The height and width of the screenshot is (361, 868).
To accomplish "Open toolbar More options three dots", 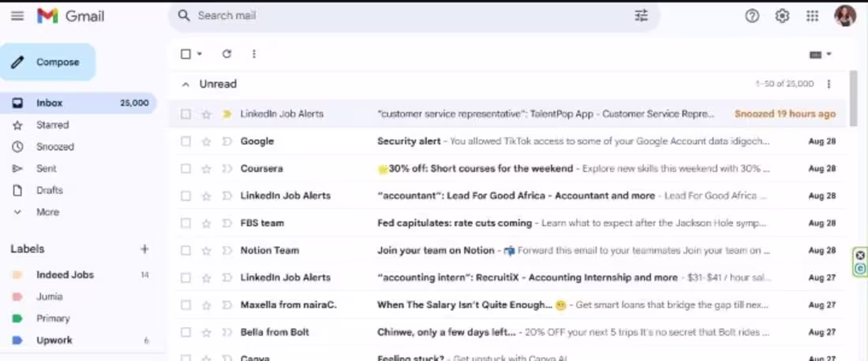I will [253, 54].
